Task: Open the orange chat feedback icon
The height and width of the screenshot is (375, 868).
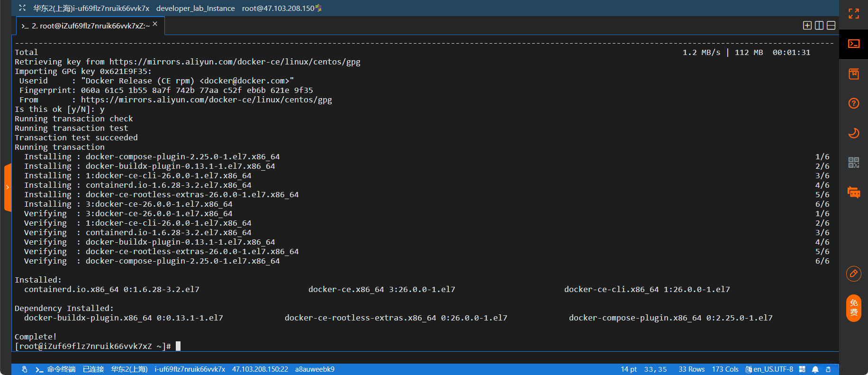Action: point(854,192)
